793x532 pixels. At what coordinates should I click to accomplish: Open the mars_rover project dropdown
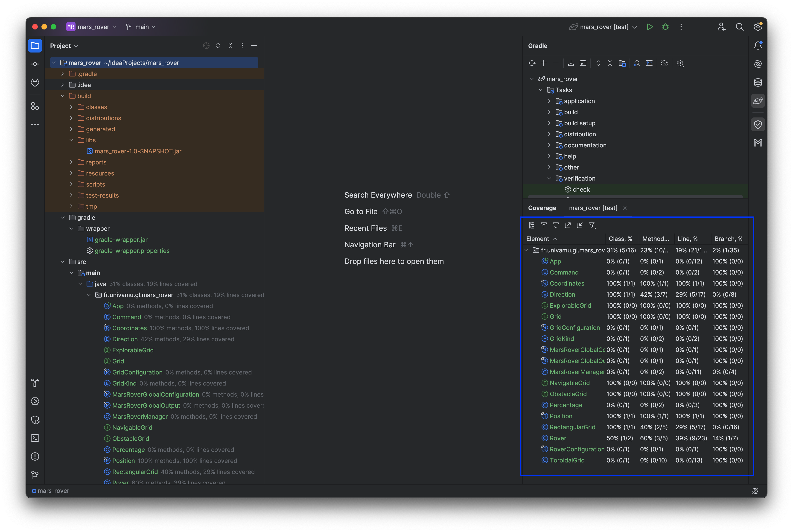92,27
